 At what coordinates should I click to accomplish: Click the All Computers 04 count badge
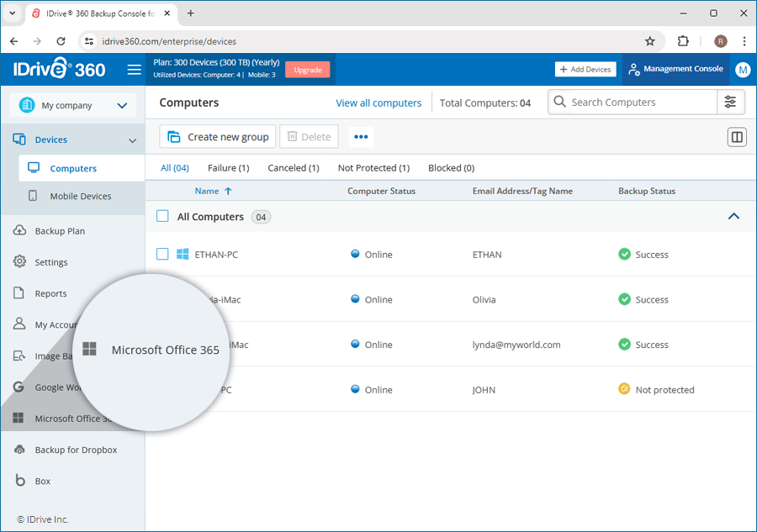(x=261, y=217)
